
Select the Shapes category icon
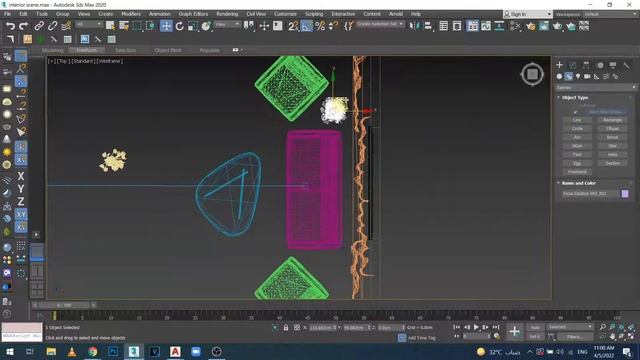click(569, 76)
